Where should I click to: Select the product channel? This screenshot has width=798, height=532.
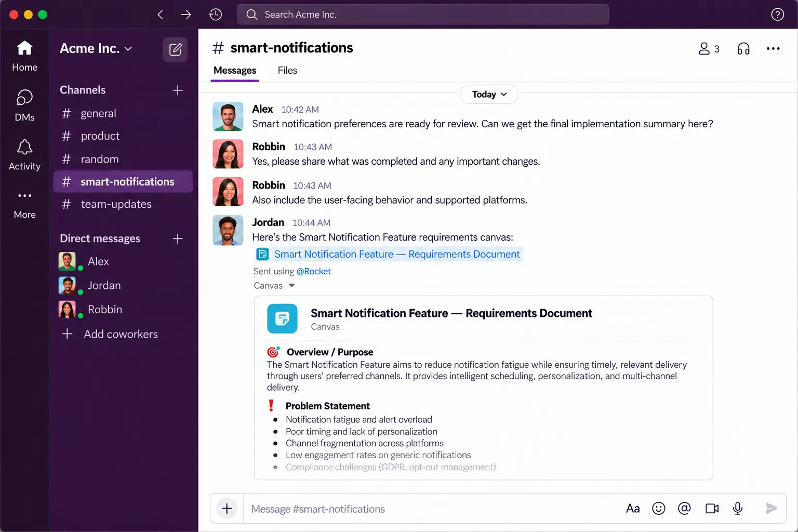pos(123,136)
